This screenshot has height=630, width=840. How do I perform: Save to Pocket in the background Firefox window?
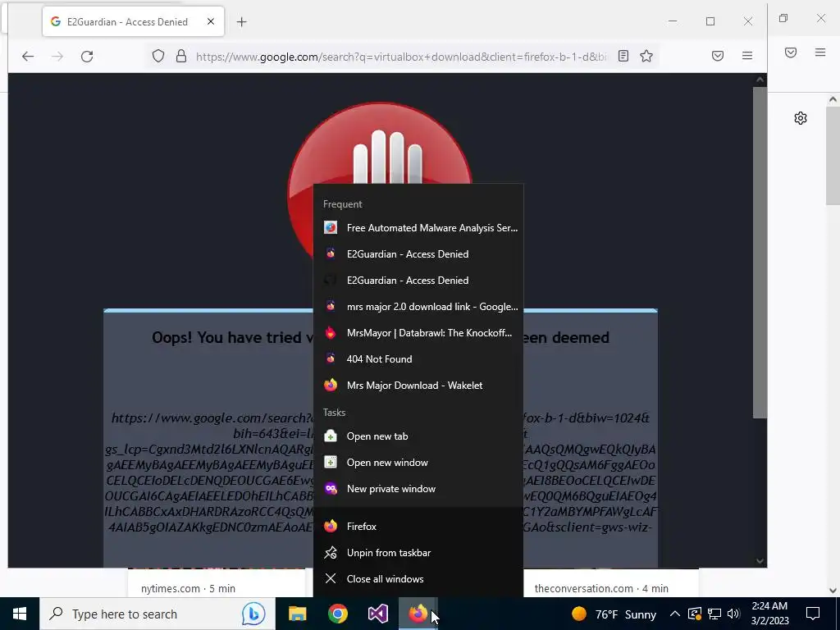[x=791, y=52]
